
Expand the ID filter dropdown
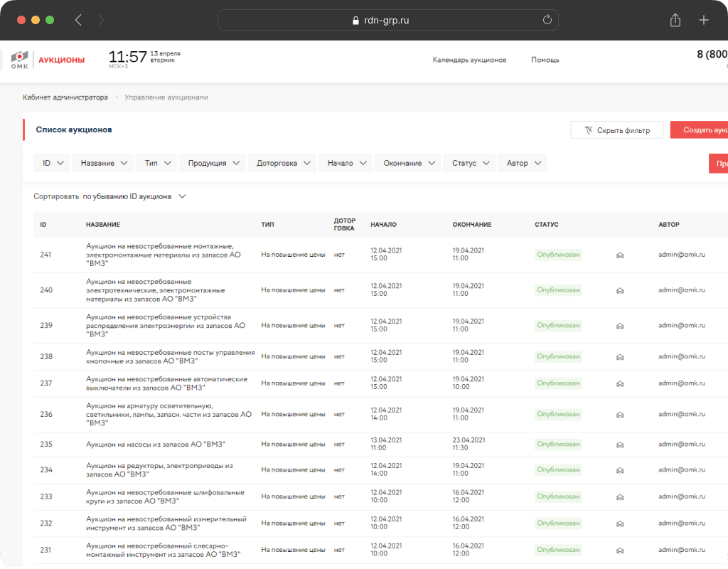pos(51,163)
